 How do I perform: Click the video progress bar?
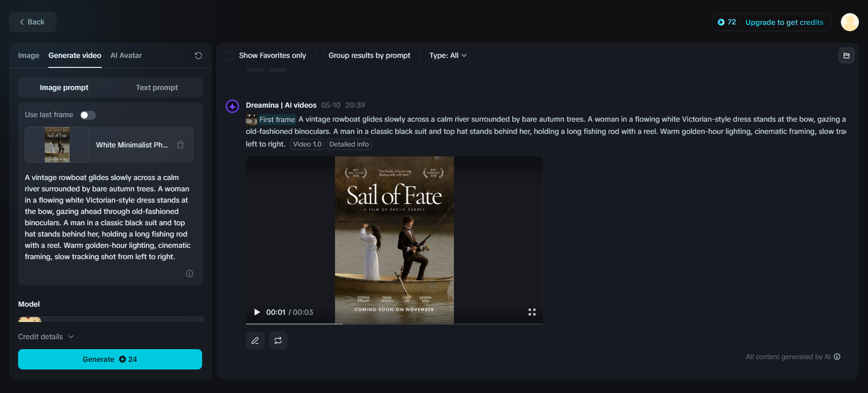pyautogui.click(x=394, y=324)
